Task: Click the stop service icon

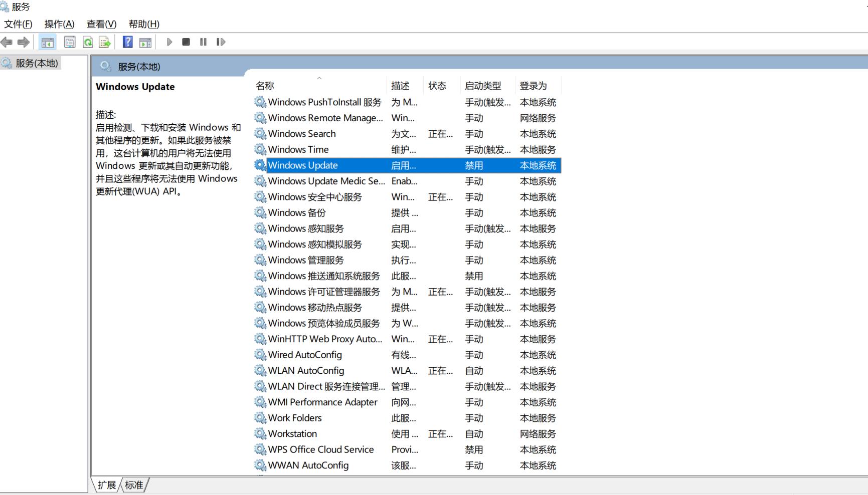Action: click(x=186, y=42)
